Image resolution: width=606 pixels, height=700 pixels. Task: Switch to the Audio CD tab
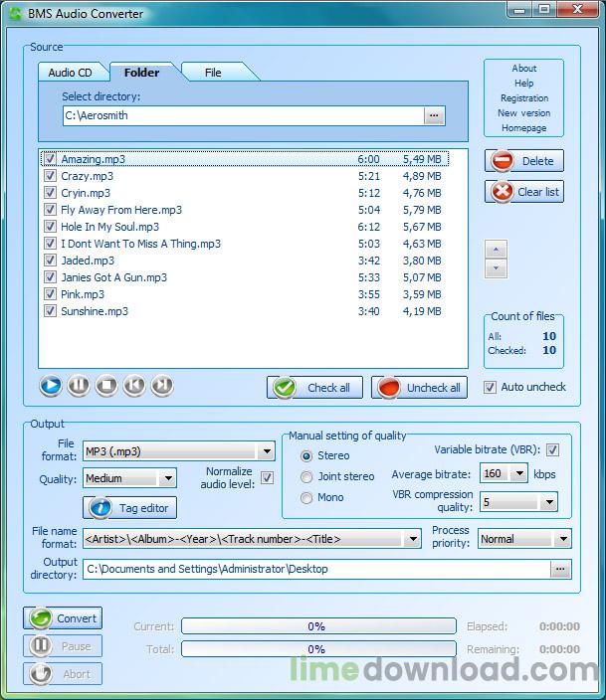coord(71,73)
